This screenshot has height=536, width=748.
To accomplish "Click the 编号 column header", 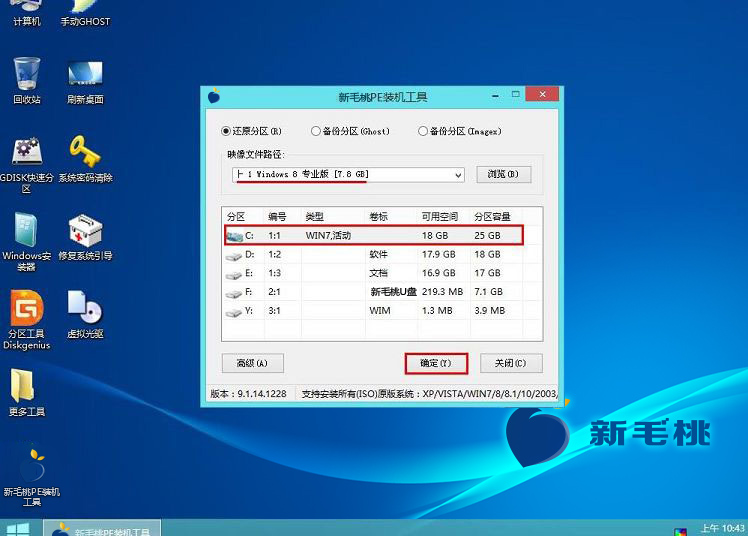I will [278, 217].
